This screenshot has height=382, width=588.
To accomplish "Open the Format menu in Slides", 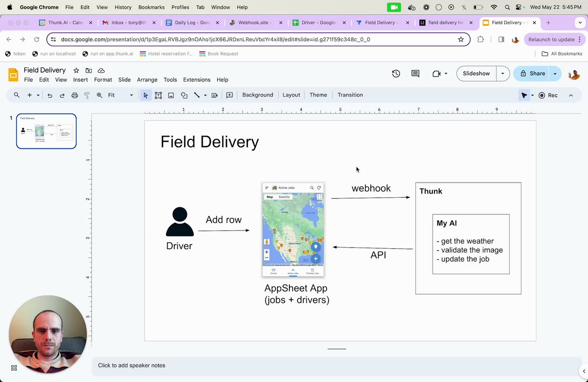I will coord(103,80).
